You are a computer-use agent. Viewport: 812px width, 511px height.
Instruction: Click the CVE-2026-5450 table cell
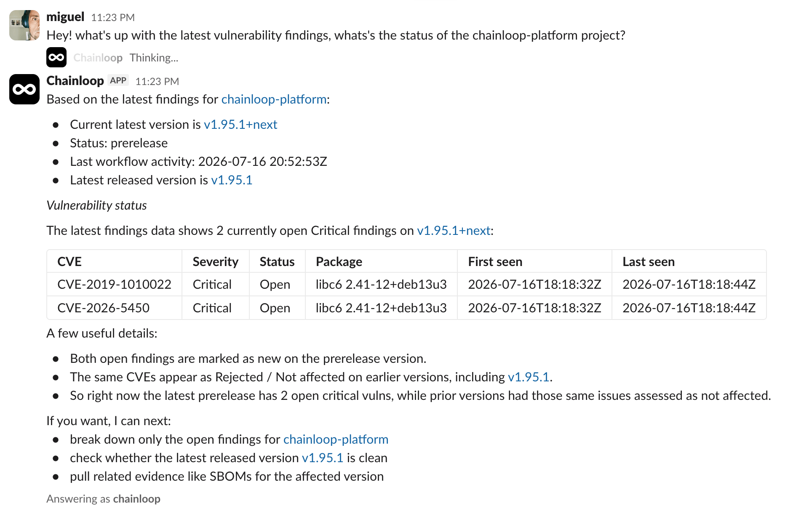tap(115, 308)
